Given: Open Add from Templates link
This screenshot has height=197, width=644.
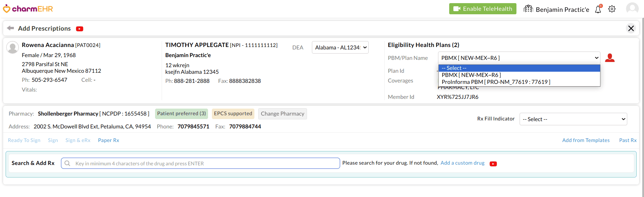Looking at the screenshot, I should pos(586,140).
